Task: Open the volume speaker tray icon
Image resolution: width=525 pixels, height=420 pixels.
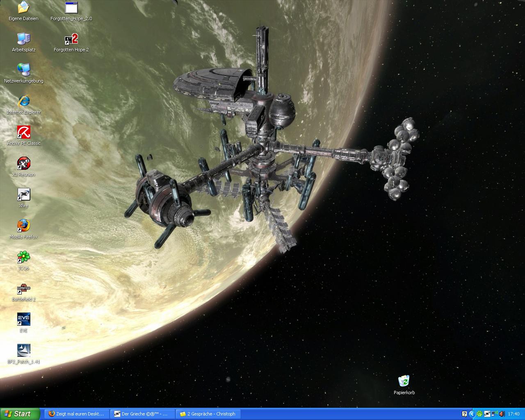Action: pyautogui.click(x=501, y=414)
